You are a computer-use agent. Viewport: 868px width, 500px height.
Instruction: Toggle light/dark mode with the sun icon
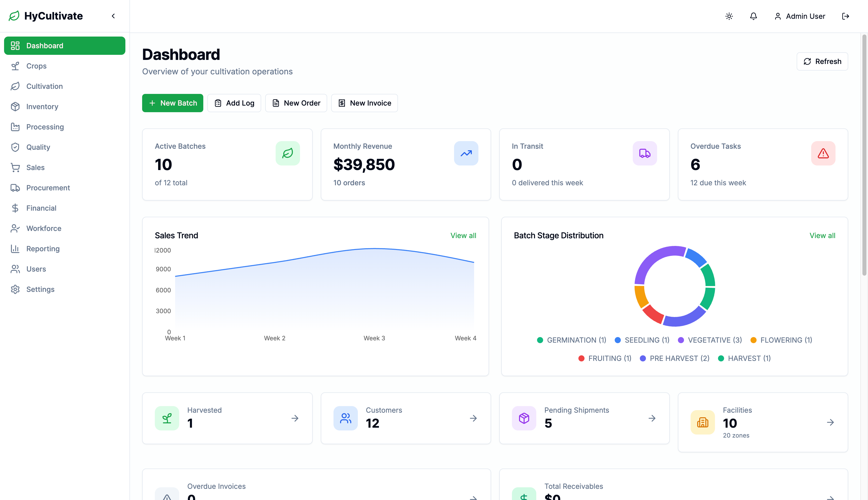[729, 16]
